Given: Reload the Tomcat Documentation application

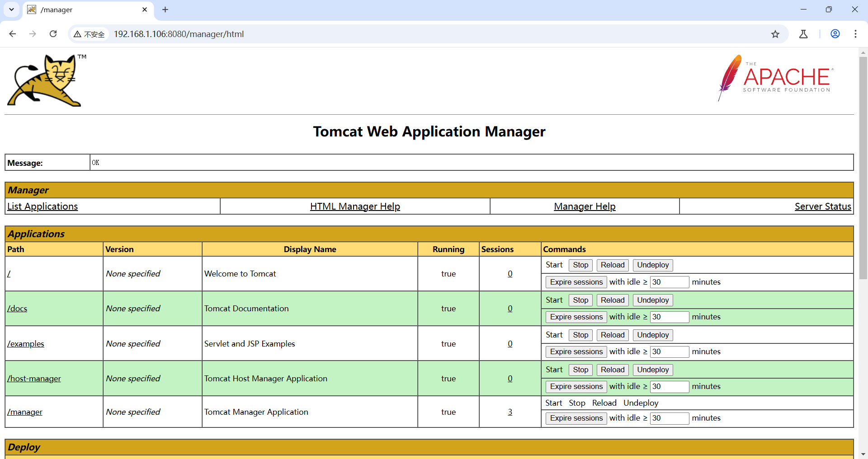Looking at the screenshot, I should [x=613, y=300].
